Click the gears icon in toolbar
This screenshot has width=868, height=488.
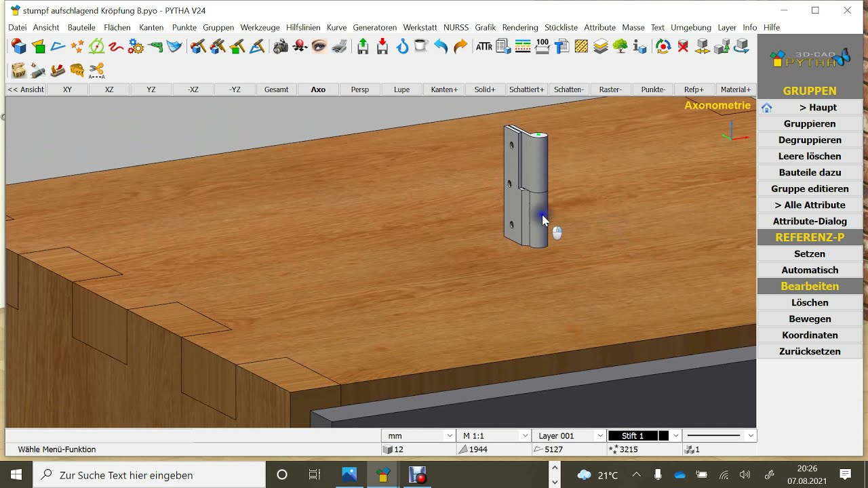coord(136,47)
